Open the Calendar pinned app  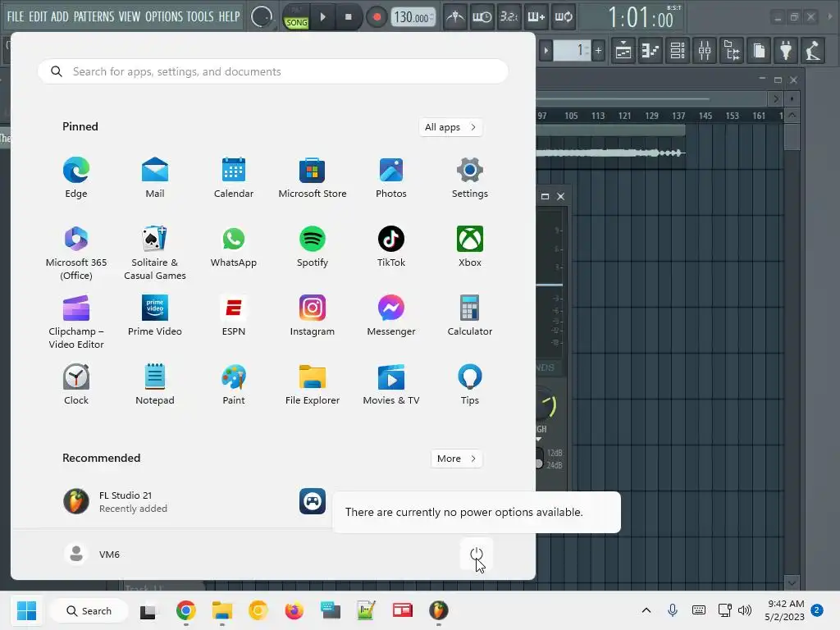click(234, 178)
